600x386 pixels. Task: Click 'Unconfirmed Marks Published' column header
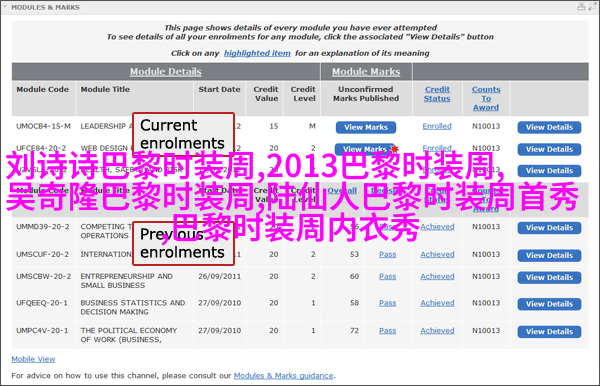[x=366, y=94]
